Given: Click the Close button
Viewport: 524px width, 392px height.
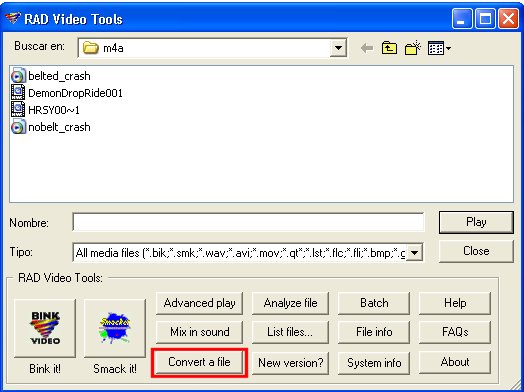Looking at the screenshot, I should click(476, 251).
